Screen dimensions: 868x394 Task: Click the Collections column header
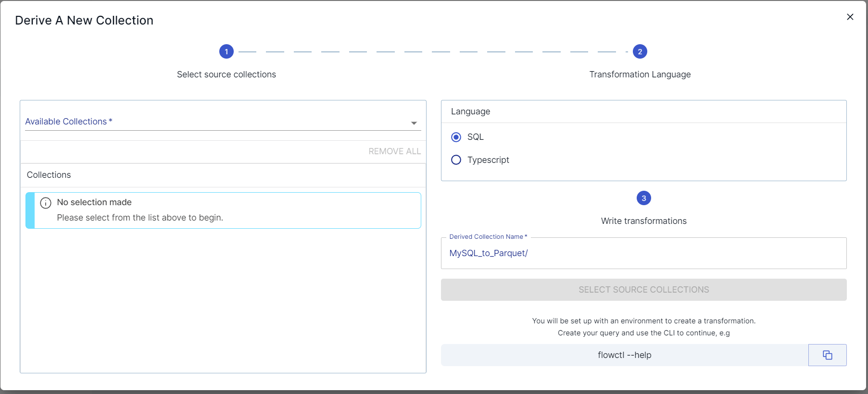point(49,175)
